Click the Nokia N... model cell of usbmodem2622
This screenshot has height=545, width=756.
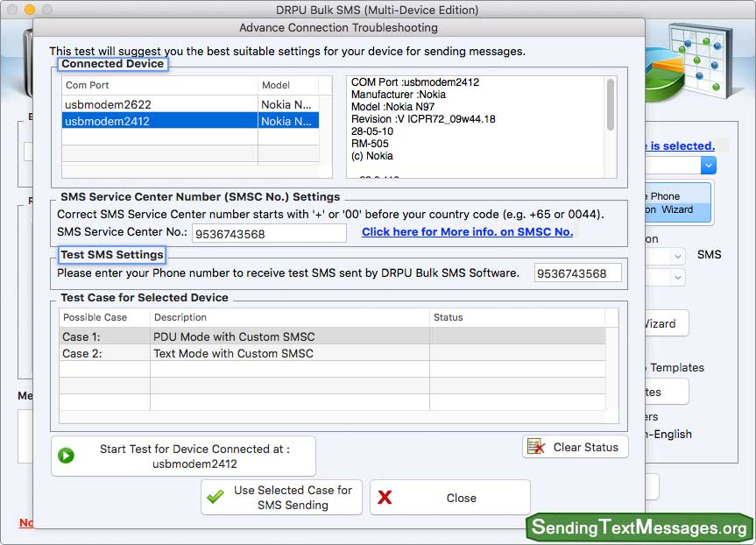click(288, 104)
